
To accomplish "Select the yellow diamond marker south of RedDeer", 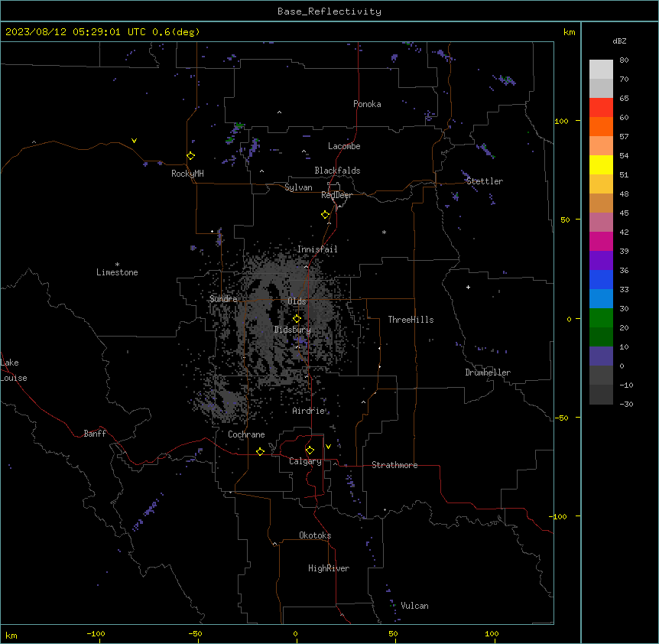I will click(x=326, y=215).
